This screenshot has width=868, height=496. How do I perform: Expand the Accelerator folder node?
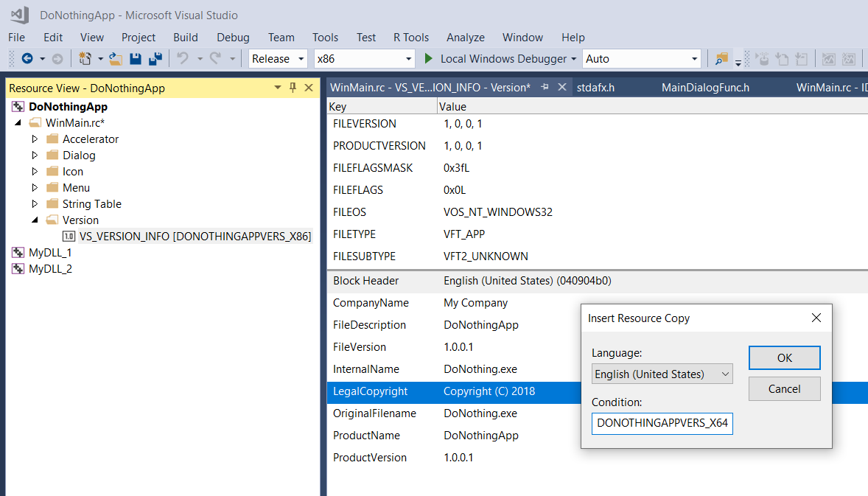(x=35, y=139)
